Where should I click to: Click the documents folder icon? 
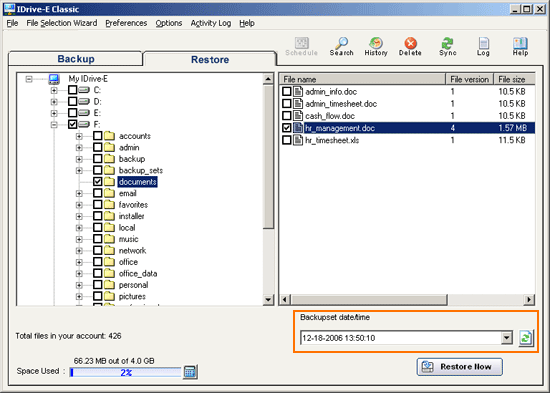click(x=109, y=182)
